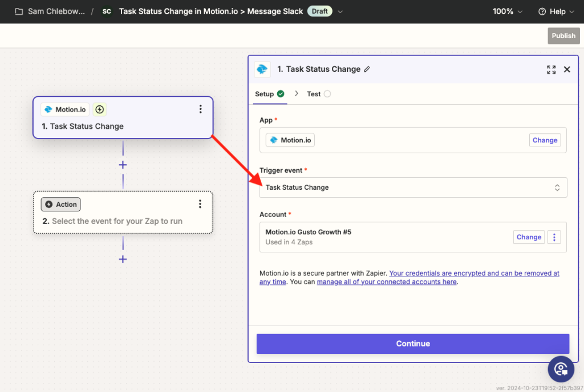Open manage all connected accounts link
This screenshot has width=584, height=392.
click(x=387, y=282)
